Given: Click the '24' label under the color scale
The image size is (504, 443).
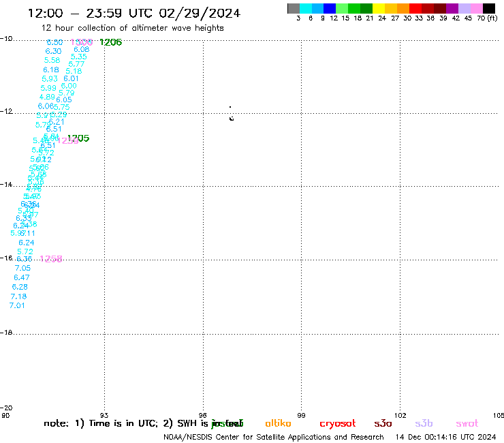Looking at the screenshot, I should point(382,18).
